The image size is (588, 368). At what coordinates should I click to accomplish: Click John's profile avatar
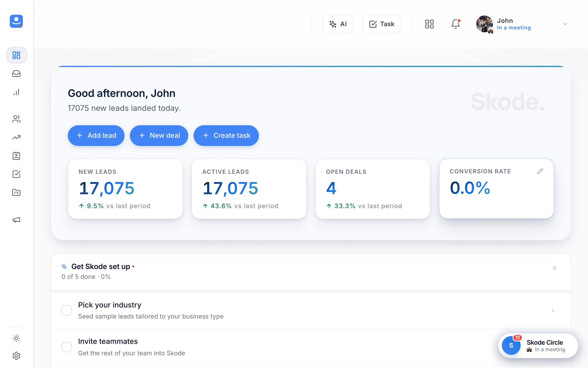click(484, 24)
